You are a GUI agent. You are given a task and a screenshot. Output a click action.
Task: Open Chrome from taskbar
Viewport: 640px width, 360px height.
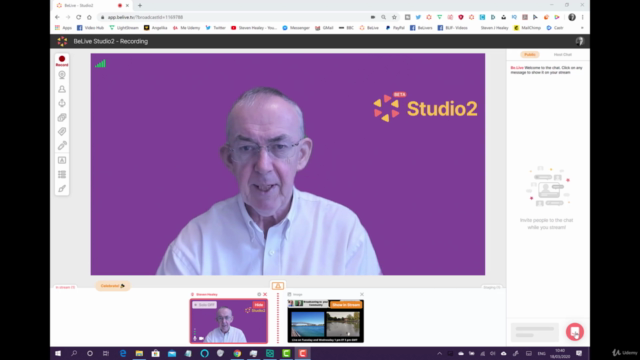(237, 353)
